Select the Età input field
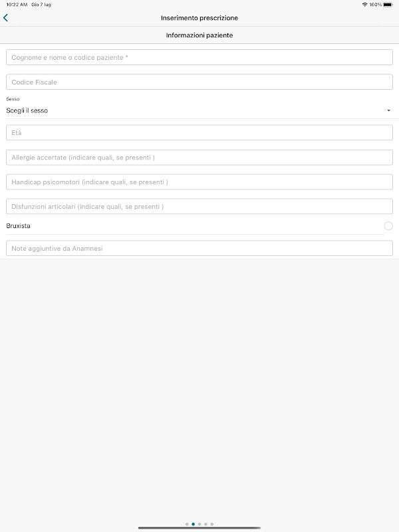 coord(199,133)
